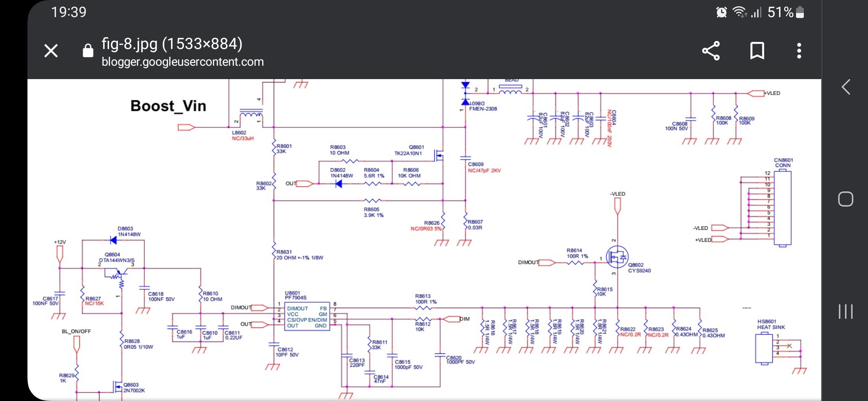Open the three-dot overflow menu
Viewport: 868px width, 401px height.
[799, 50]
